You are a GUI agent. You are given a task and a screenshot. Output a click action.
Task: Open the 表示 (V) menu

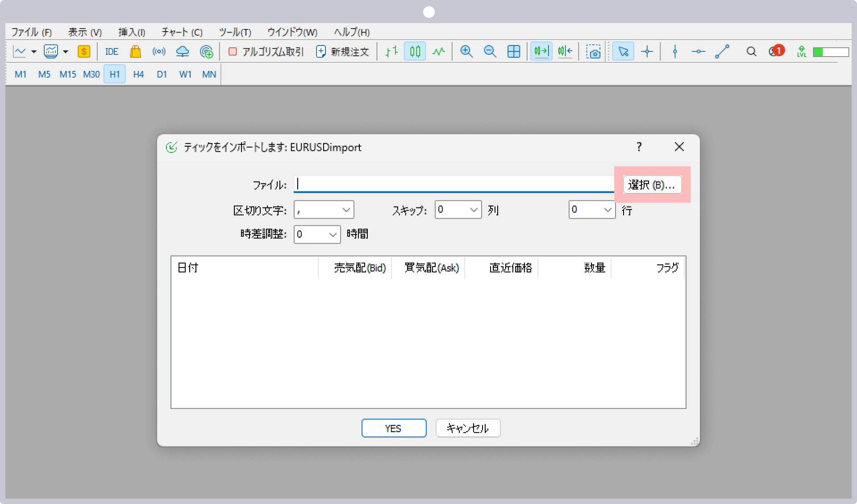tap(85, 32)
